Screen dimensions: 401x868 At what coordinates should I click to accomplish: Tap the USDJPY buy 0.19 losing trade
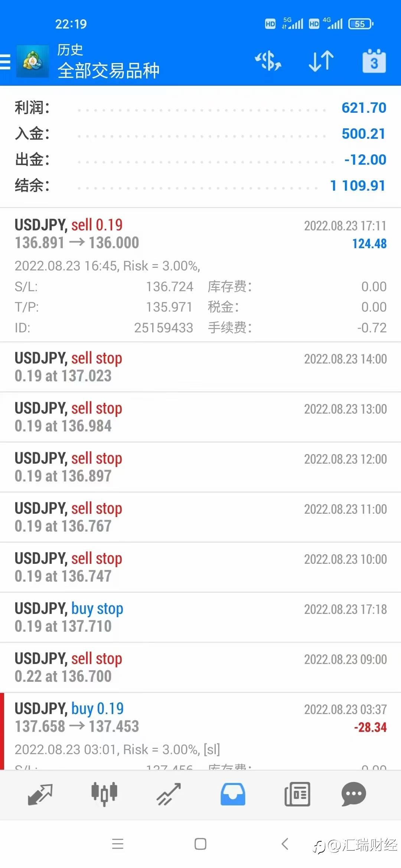point(200,718)
